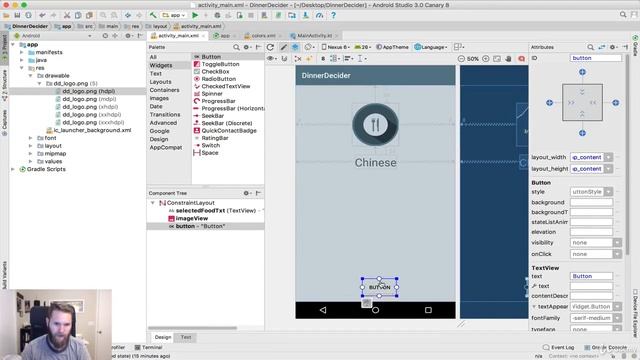
Task: Click the Component Tree settings gear
Action: click(246, 193)
